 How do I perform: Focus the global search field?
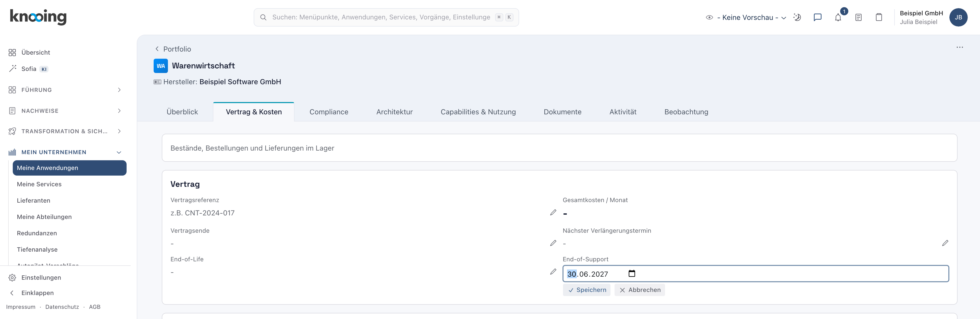(x=386, y=18)
